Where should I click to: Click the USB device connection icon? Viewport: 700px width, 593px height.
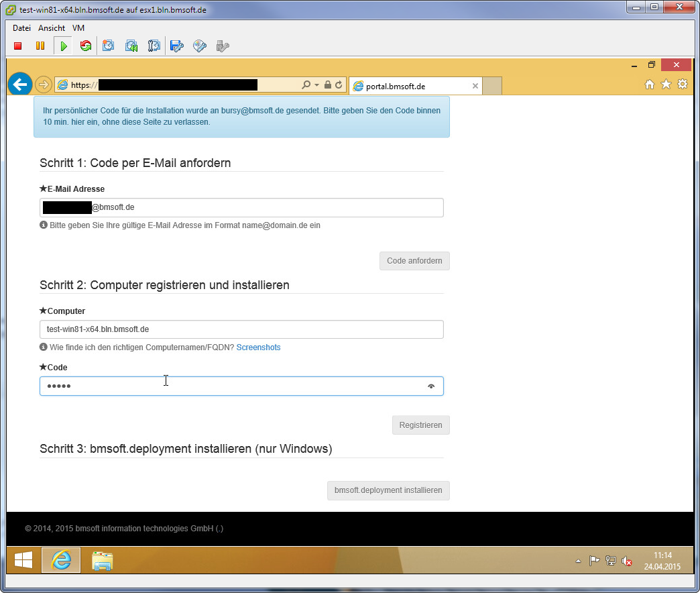(223, 46)
